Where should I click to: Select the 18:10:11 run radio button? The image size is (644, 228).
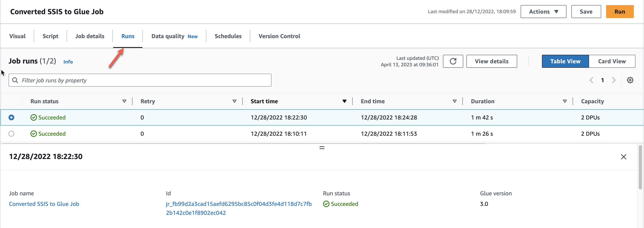(x=11, y=134)
